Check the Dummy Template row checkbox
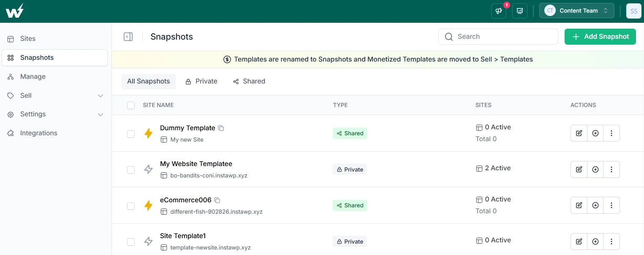The width and height of the screenshot is (644, 255). click(131, 134)
